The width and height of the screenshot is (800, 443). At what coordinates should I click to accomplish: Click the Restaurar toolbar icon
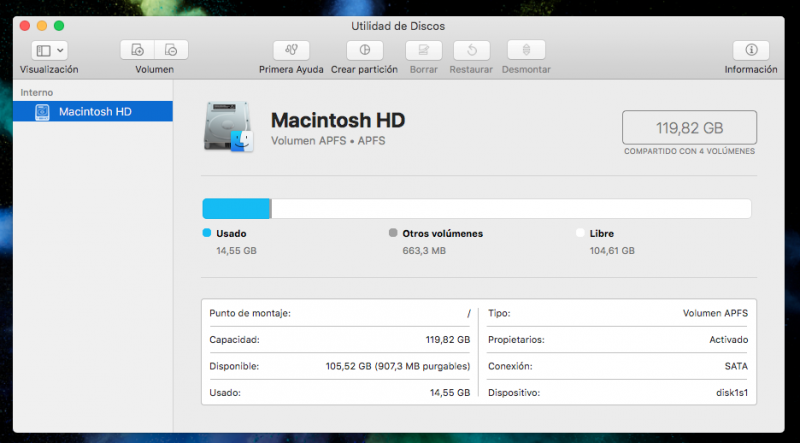[x=471, y=50]
